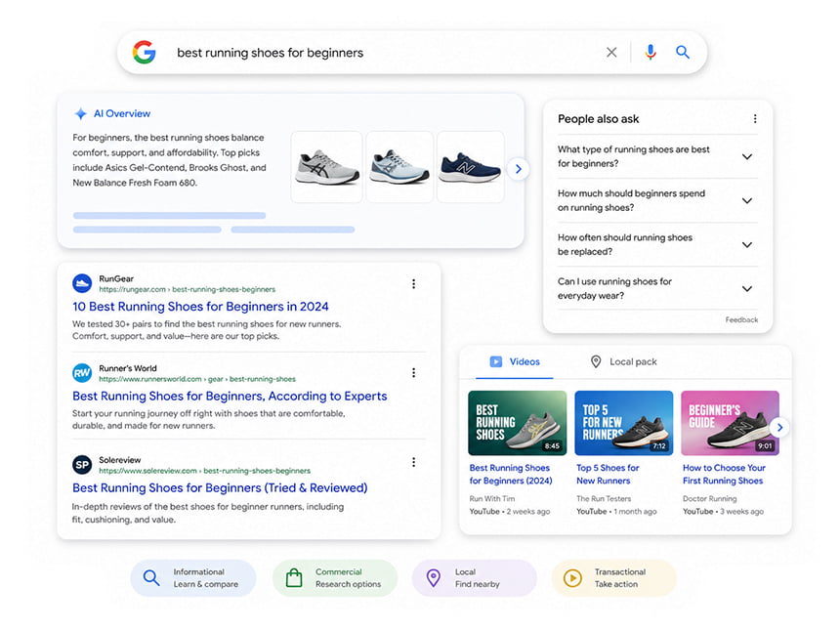840x630 pixels.
Task: Click the Commercial shopping bag icon
Action: point(294,578)
